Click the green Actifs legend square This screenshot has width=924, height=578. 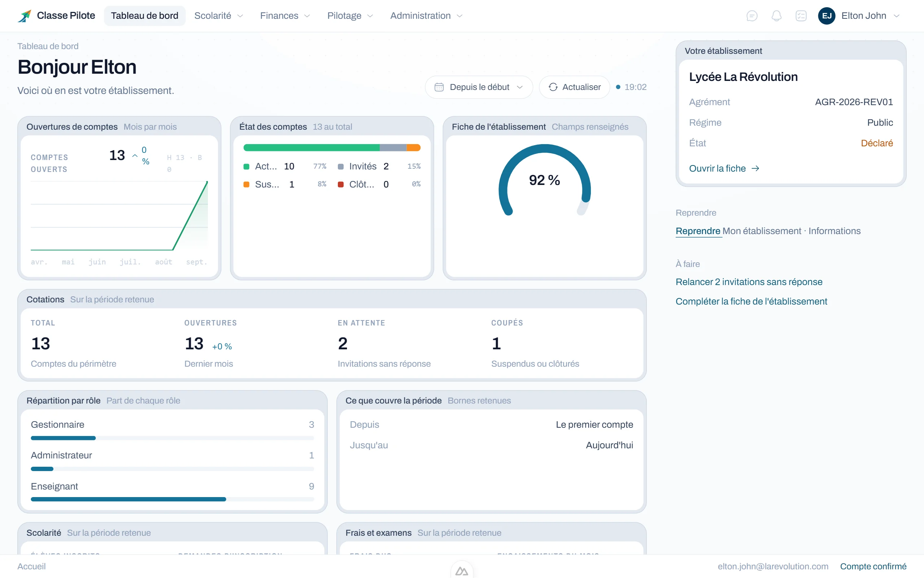click(246, 166)
